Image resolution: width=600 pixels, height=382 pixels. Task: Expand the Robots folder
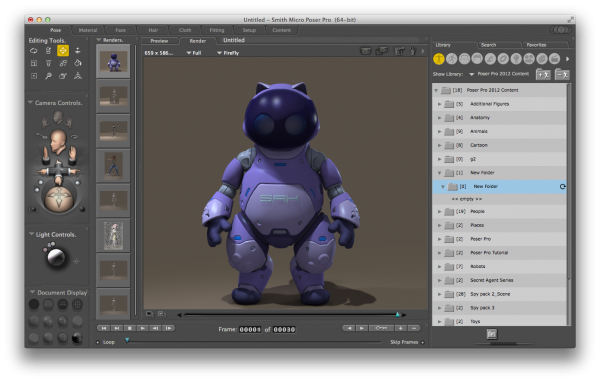(x=439, y=266)
